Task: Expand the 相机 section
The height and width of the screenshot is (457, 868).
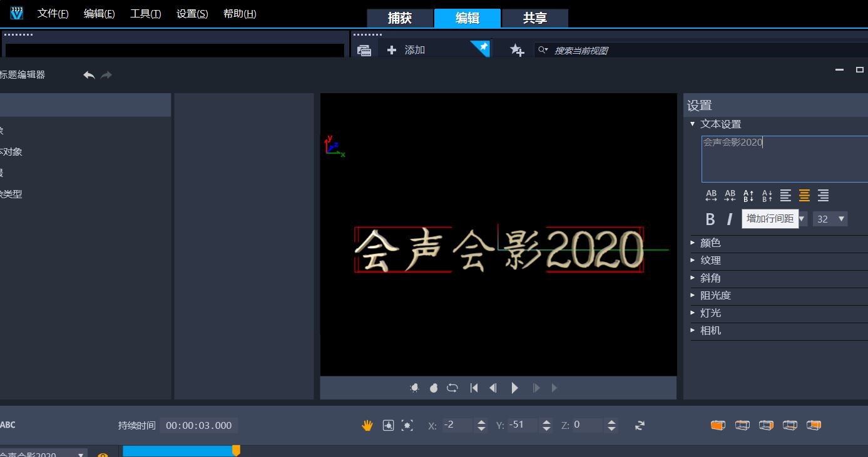Action: [693, 329]
